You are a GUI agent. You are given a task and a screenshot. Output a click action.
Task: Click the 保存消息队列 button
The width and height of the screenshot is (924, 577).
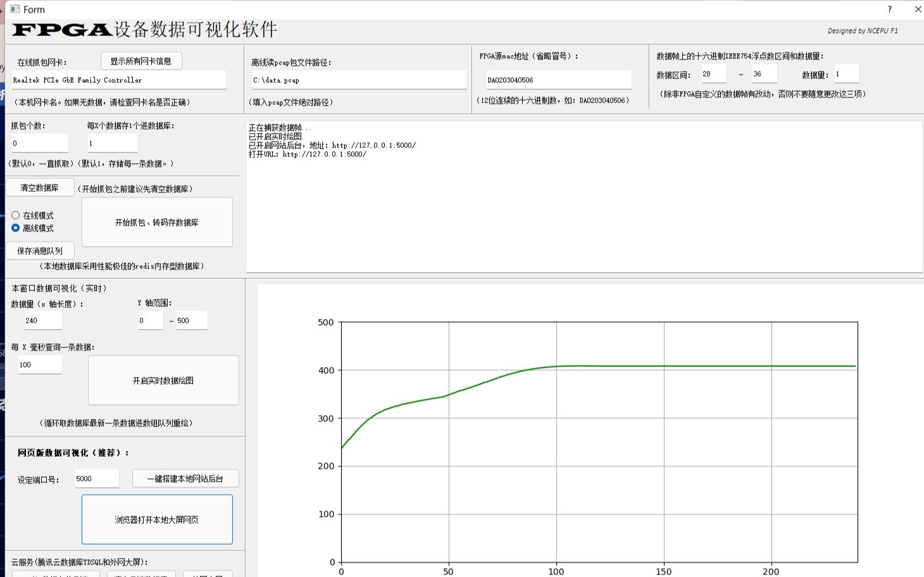(x=39, y=250)
